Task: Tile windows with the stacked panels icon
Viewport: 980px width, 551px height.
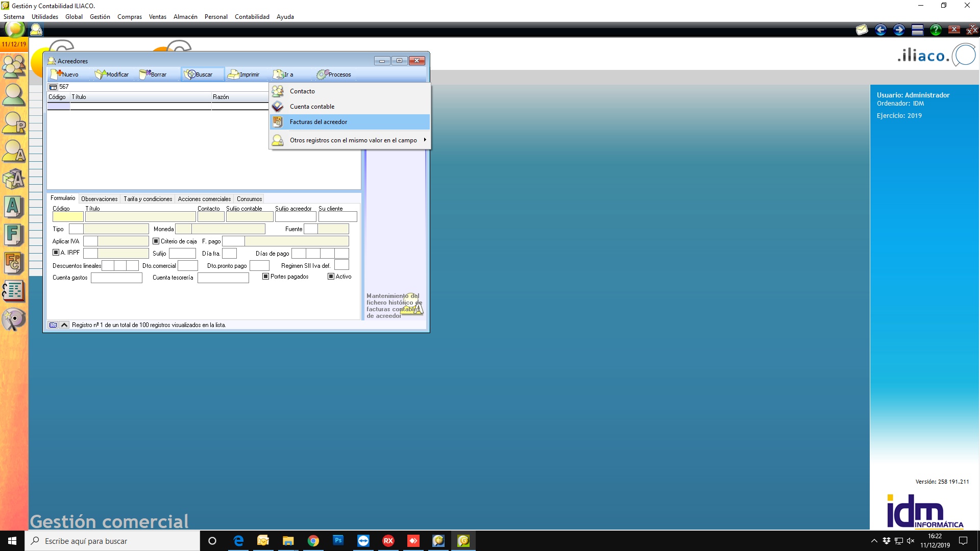Action: coord(917,30)
